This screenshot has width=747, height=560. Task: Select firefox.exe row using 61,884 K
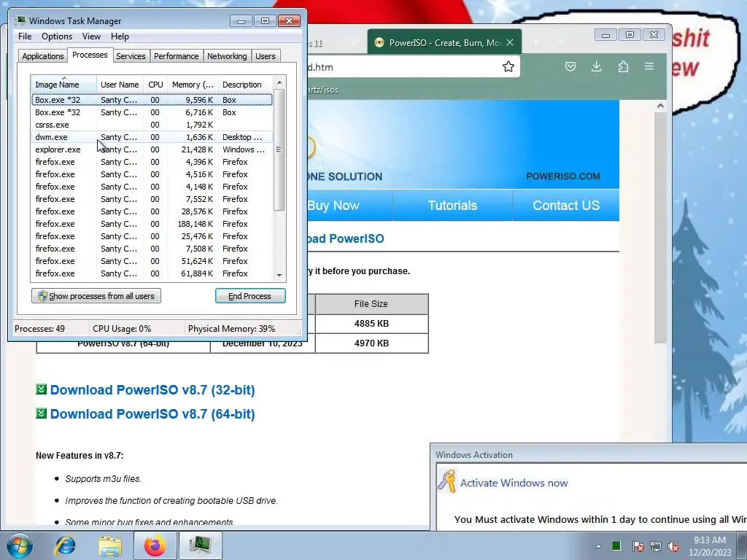[152, 273]
